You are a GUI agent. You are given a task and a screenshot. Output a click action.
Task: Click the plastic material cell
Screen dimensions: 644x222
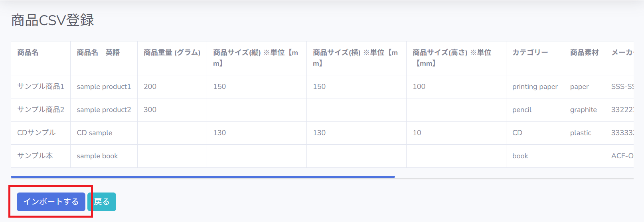(x=581, y=133)
